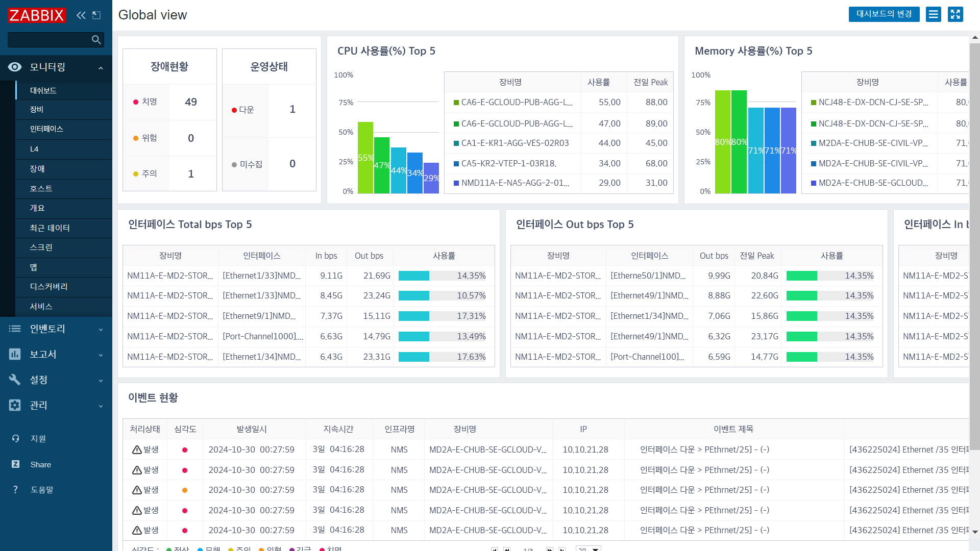Click the 인벤토리 list icon
The height and width of the screenshot is (551, 980).
coord(15,329)
